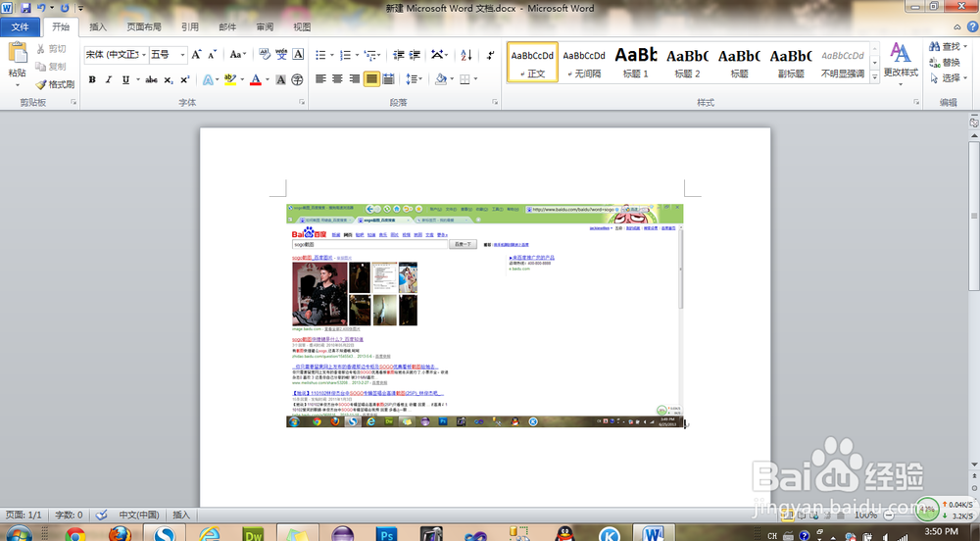Switch to the Mailings (邮件) tab
The image size is (980, 541).
point(227,26)
